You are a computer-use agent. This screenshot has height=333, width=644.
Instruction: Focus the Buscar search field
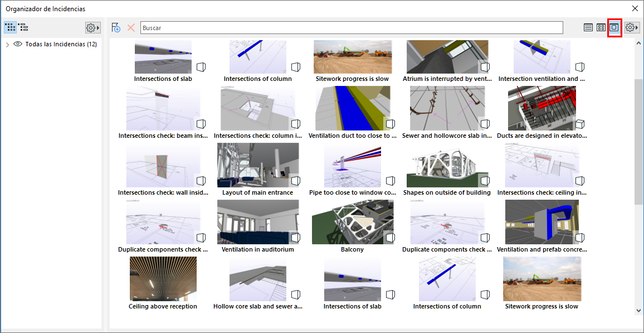click(x=352, y=27)
